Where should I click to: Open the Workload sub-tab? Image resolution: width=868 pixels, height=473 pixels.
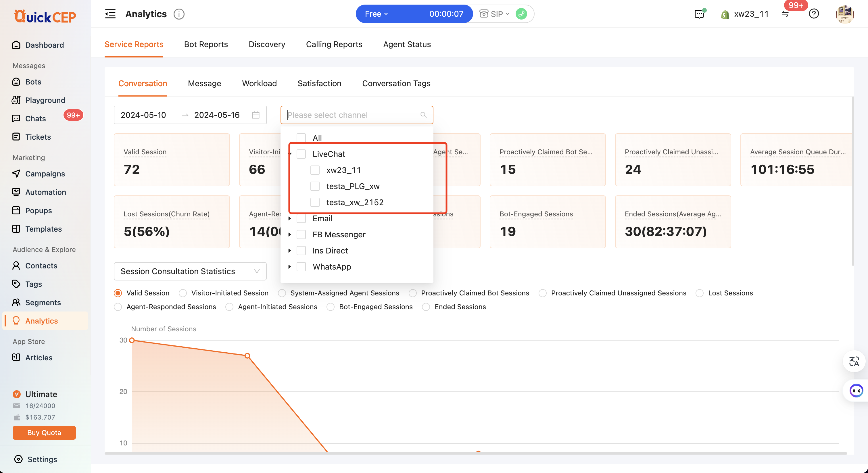[259, 83]
